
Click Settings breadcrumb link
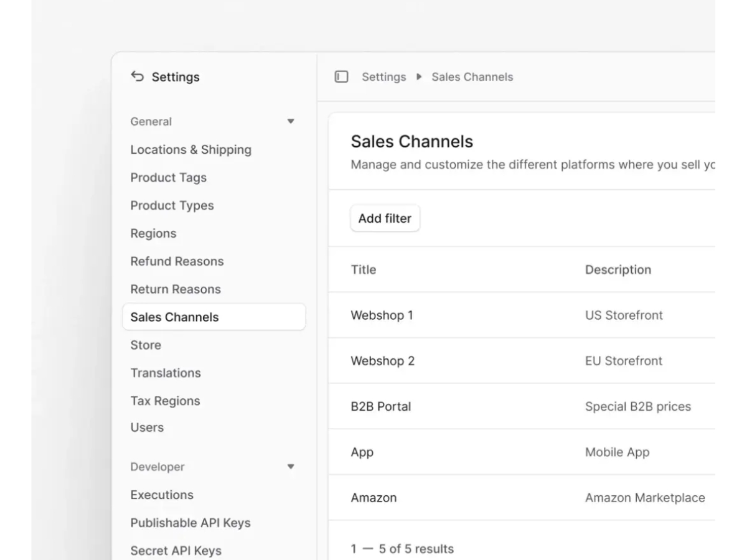(383, 77)
